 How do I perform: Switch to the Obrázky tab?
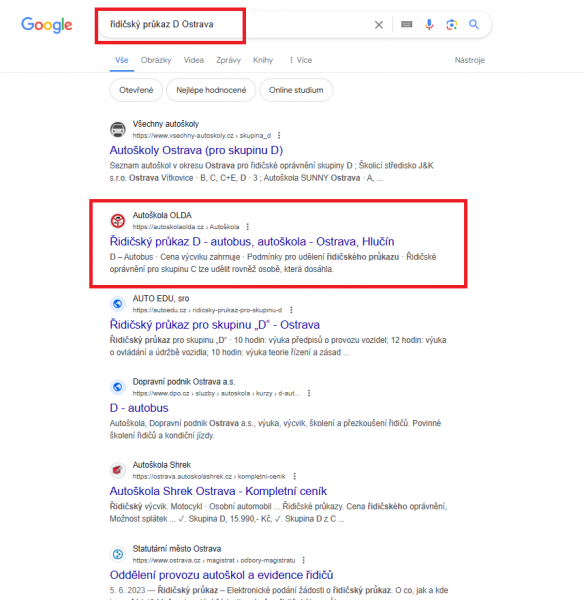pyautogui.click(x=156, y=60)
